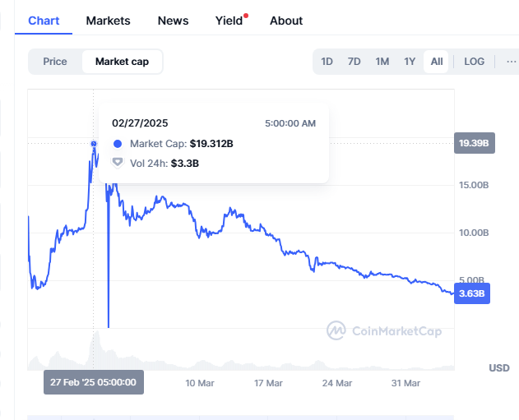519x420 pixels.
Task: Show the All time range
Action: tap(436, 62)
